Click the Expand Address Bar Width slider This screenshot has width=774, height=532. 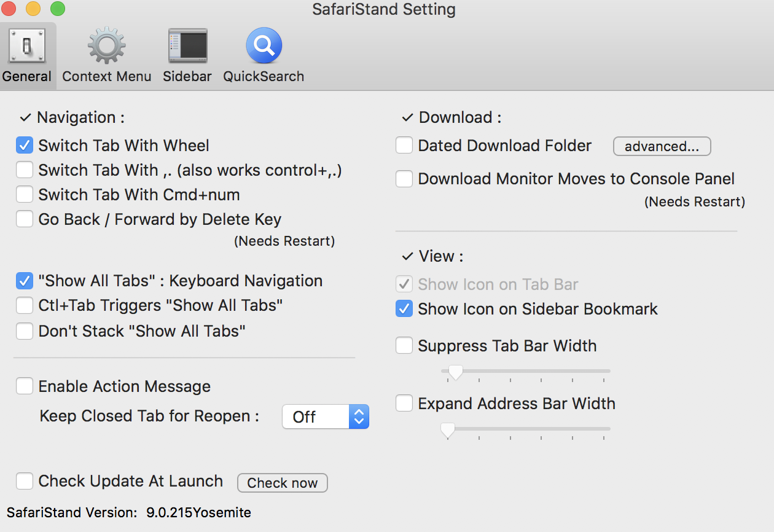[526, 429]
